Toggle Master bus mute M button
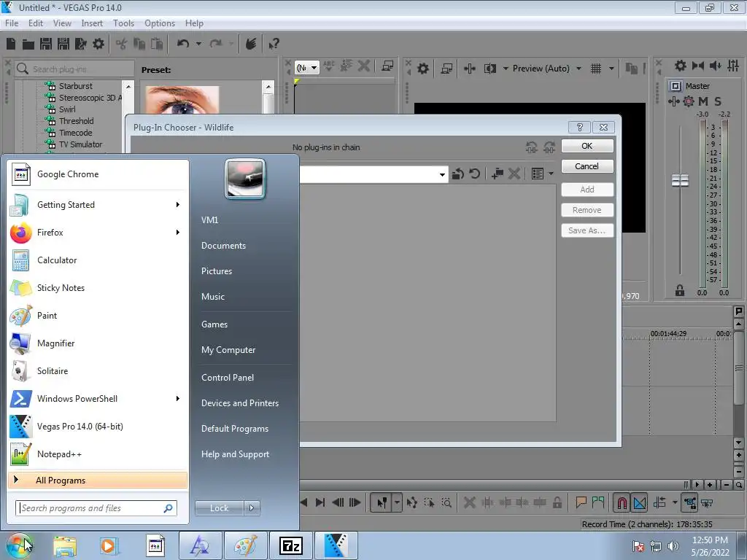 coord(703,101)
